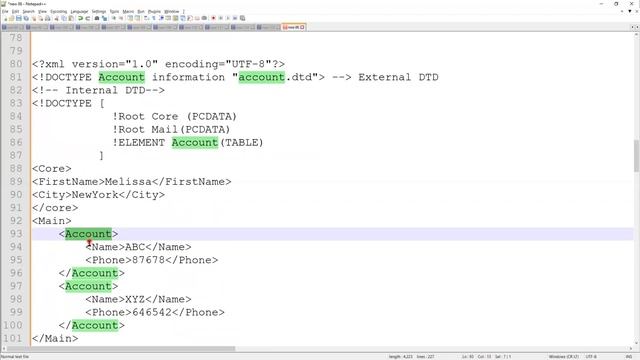Open the Window menu
Image resolution: width=640 pixels, height=360 pixels.
point(171,11)
